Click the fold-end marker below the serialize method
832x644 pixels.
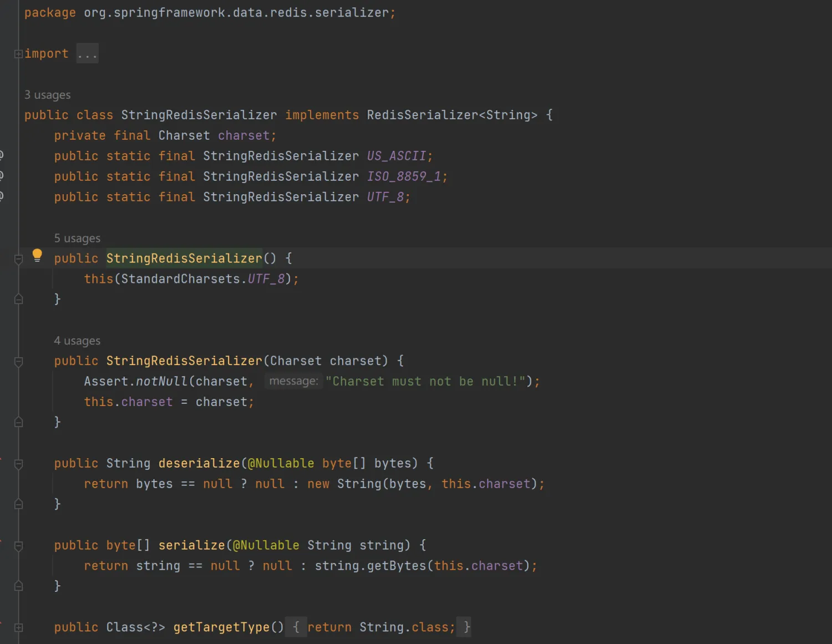click(x=18, y=586)
